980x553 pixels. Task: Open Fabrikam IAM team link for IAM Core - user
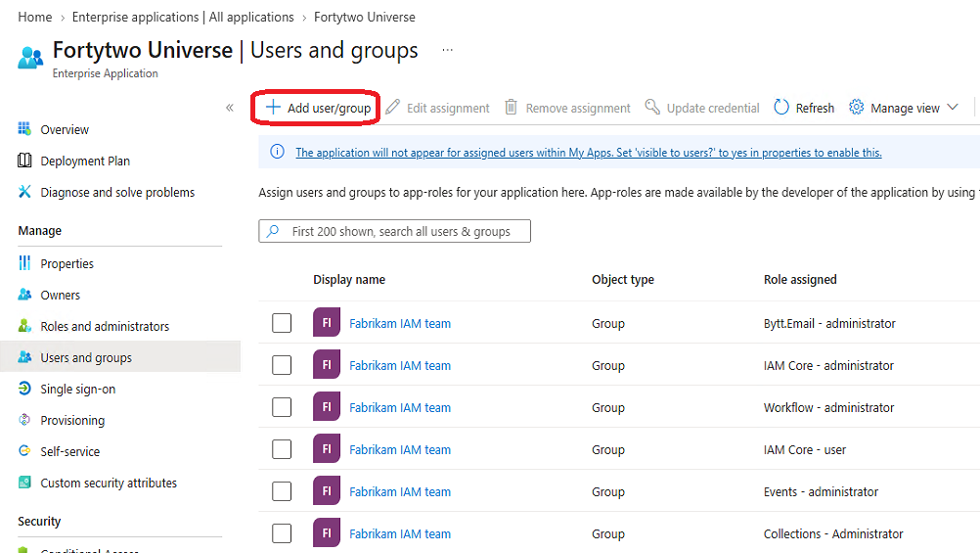(x=400, y=449)
